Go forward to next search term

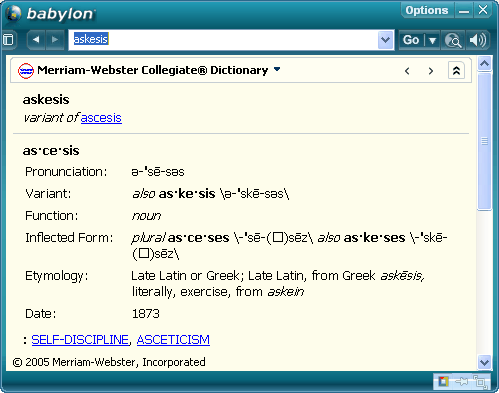55,40
